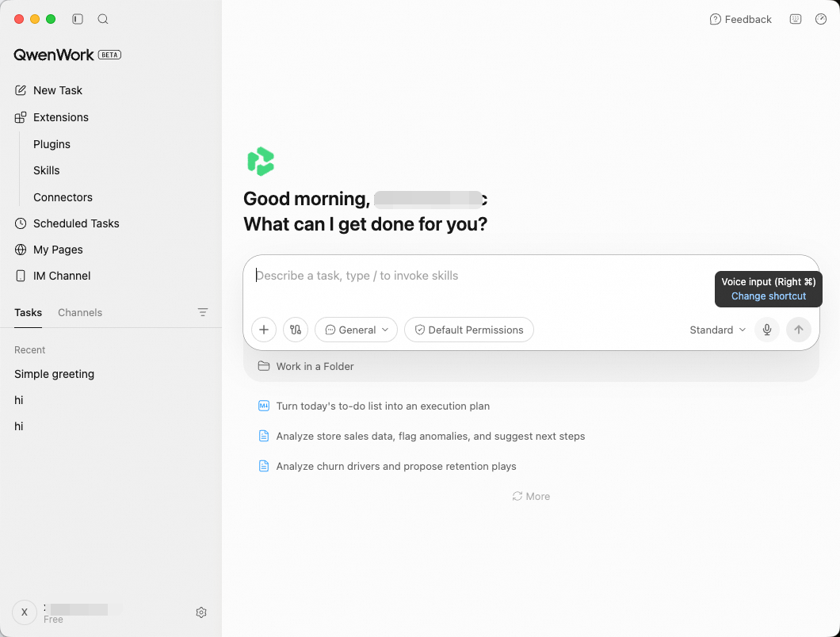
Task: Load More suggestions
Action: tap(531, 496)
